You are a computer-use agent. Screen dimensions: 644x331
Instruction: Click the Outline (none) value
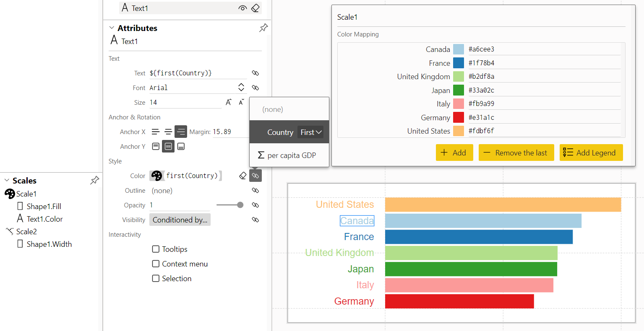coord(162,191)
